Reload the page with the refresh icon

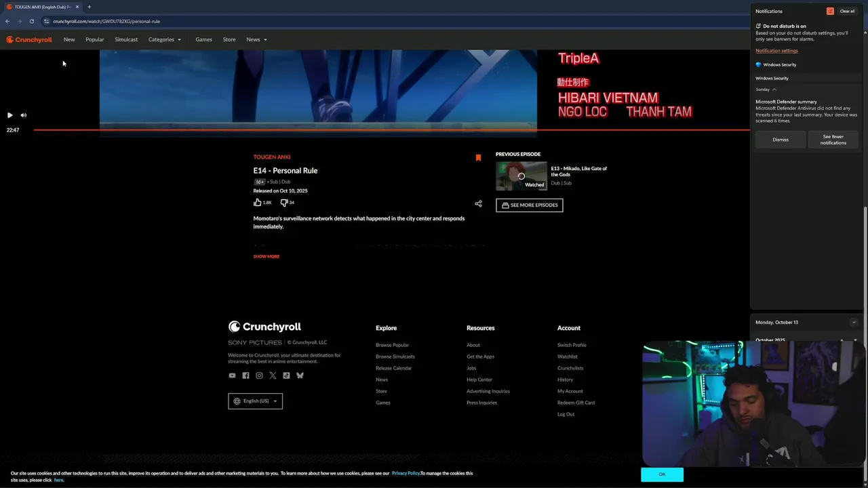click(x=31, y=21)
